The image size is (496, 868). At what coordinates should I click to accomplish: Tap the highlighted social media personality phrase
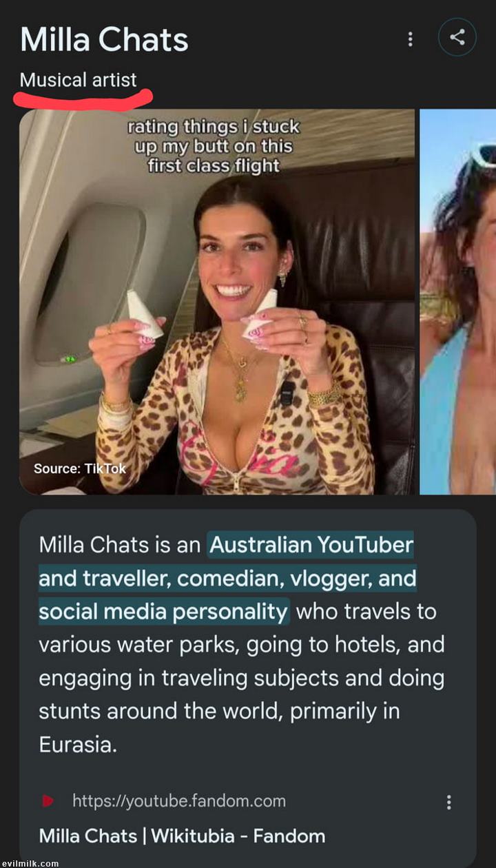click(163, 611)
